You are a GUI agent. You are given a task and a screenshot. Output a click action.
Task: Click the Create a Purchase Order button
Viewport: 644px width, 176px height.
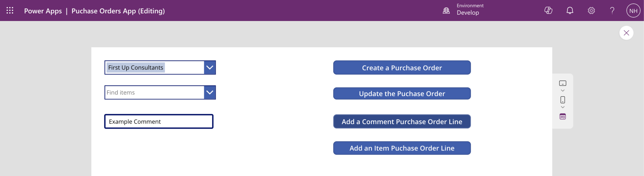pyautogui.click(x=402, y=68)
